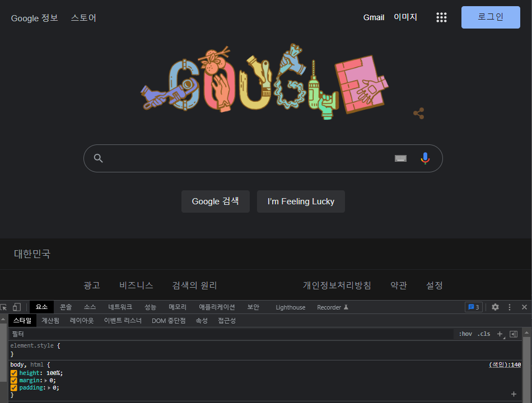
Task: Click I'm Feeling Lucky button
Action: (x=301, y=201)
